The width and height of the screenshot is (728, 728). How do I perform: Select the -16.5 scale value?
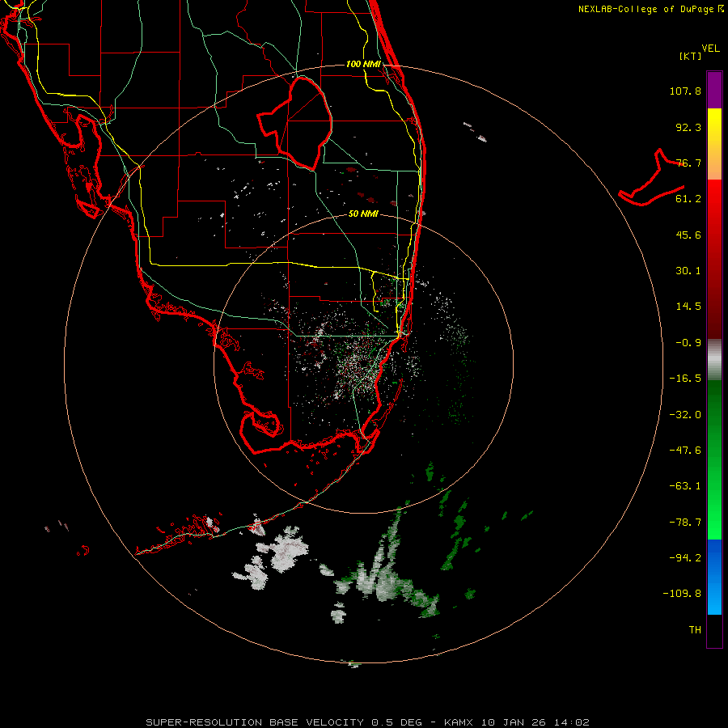(x=685, y=379)
